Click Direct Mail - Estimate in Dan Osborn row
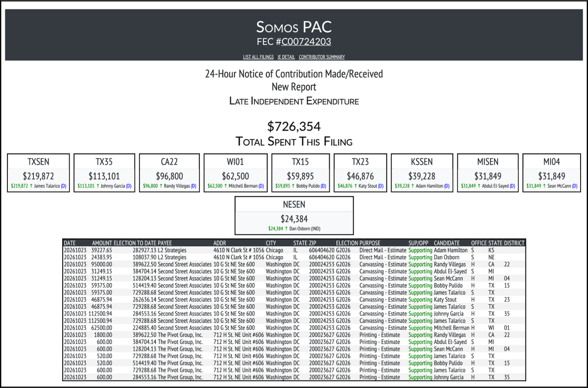 (383, 257)
